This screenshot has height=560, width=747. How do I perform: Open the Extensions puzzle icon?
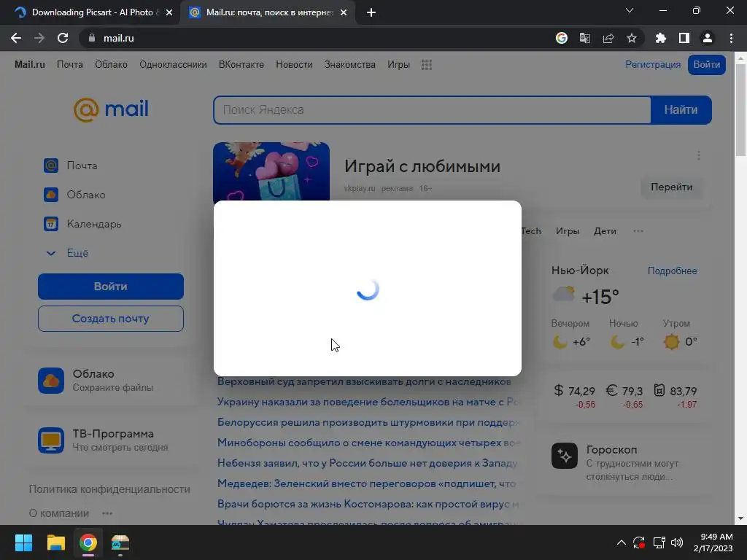point(661,38)
